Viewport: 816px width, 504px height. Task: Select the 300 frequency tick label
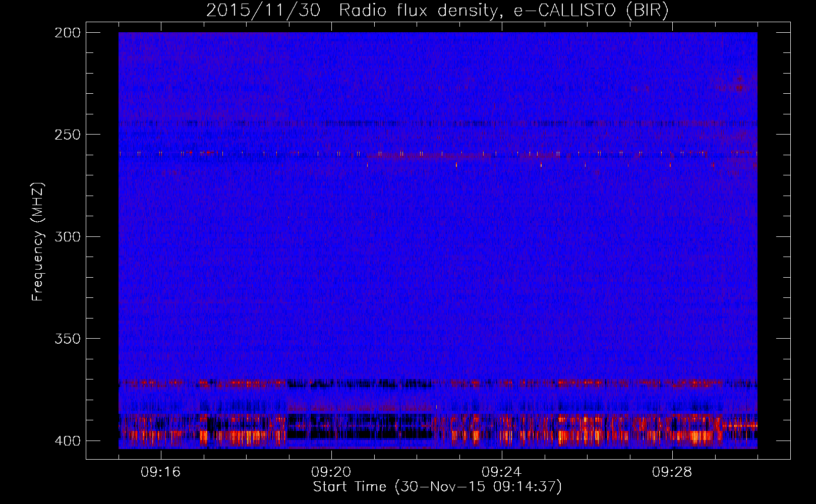[x=67, y=236]
